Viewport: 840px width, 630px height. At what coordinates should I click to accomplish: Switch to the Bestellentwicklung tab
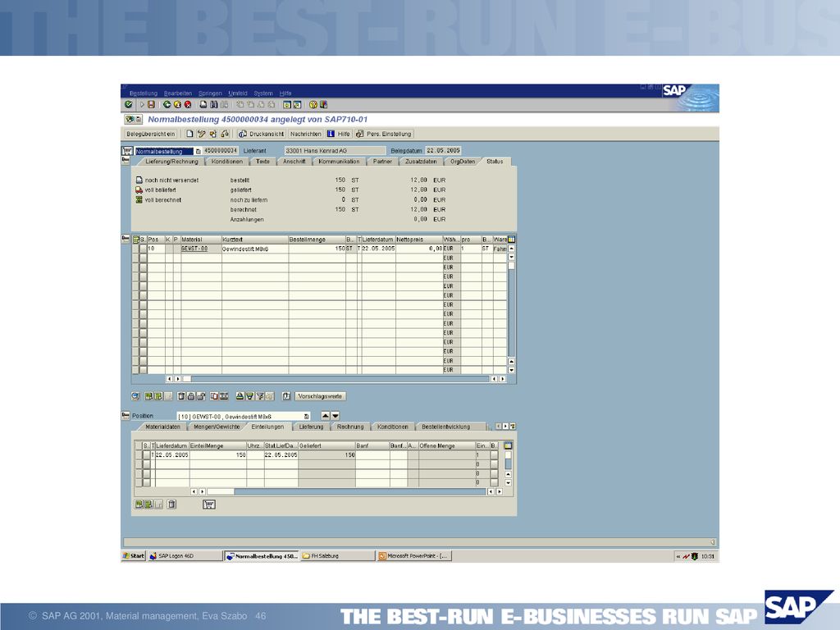445,427
